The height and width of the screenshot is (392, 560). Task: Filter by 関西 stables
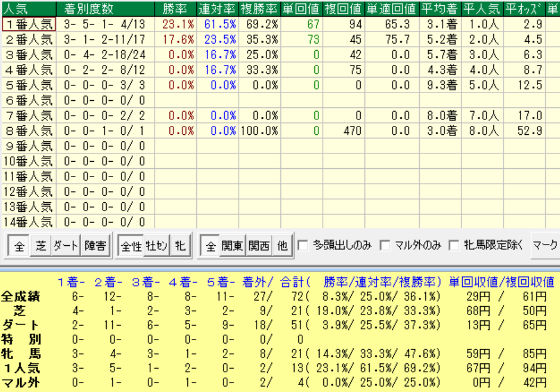259,245
